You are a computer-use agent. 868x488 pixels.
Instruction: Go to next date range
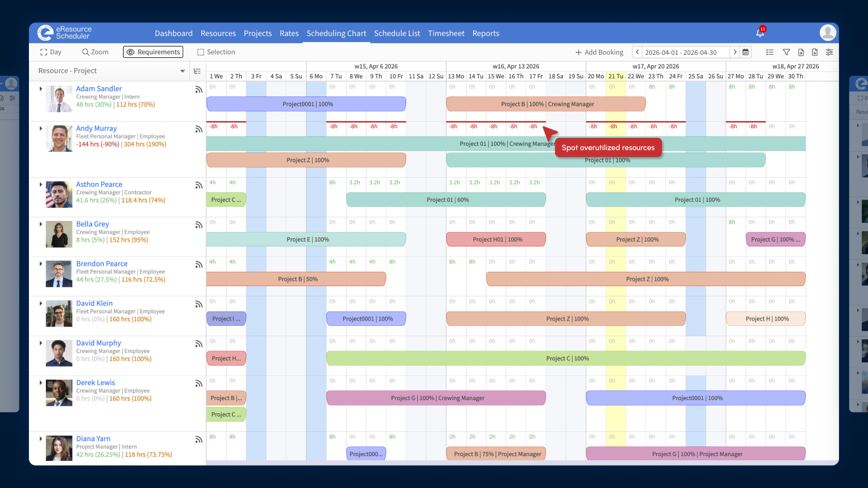click(735, 52)
